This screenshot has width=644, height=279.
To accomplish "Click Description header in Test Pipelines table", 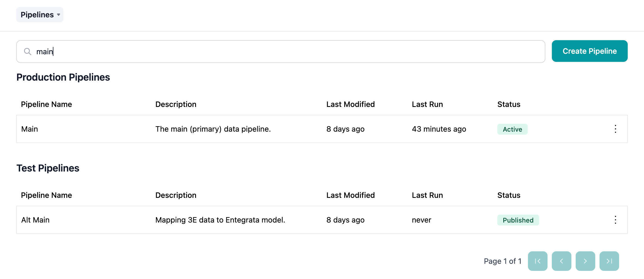I will [176, 195].
